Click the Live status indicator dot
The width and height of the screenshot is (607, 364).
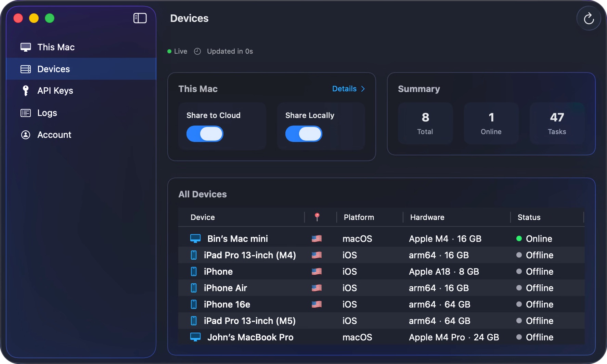tap(169, 51)
